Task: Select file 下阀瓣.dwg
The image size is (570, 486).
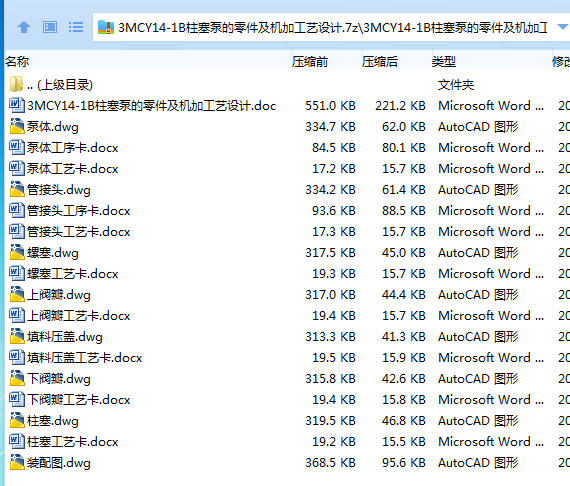Action: point(59,379)
